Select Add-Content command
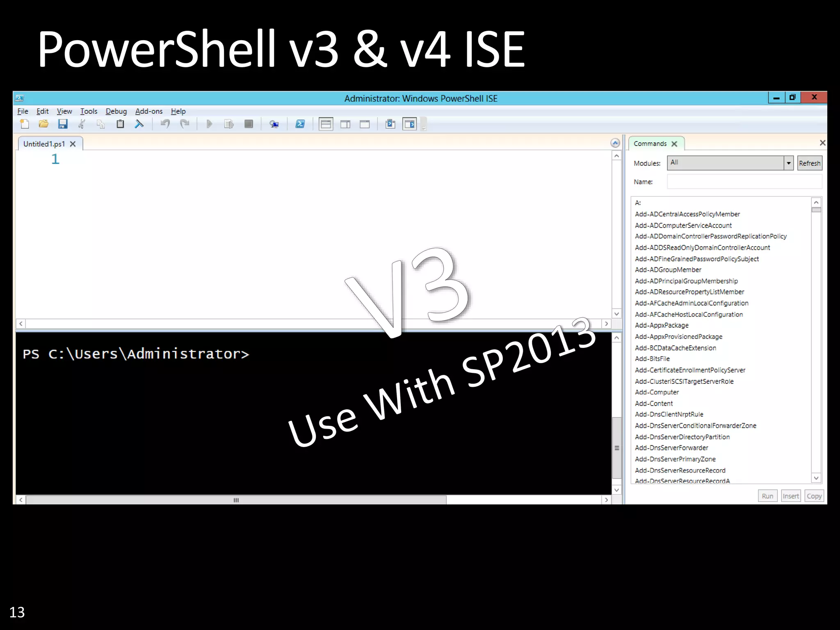Image resolution: width=840 pixels, height=630 pixels. (654, 403)
